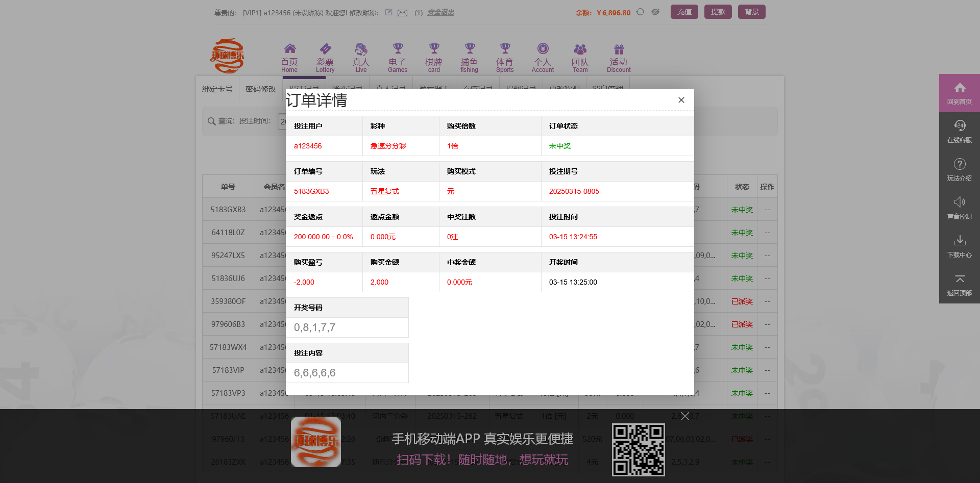The width and height of the screenshot is (980, 483).
Task: Open the 活动 Discount icon
Action: (618, 56)
